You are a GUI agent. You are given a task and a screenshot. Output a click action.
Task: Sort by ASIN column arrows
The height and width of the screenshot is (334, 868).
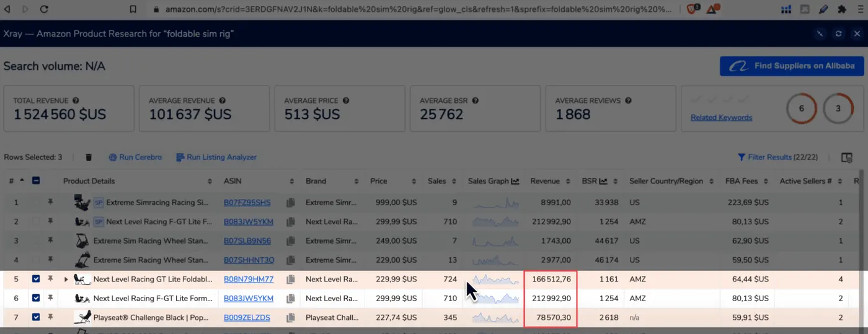click(291, 182)
